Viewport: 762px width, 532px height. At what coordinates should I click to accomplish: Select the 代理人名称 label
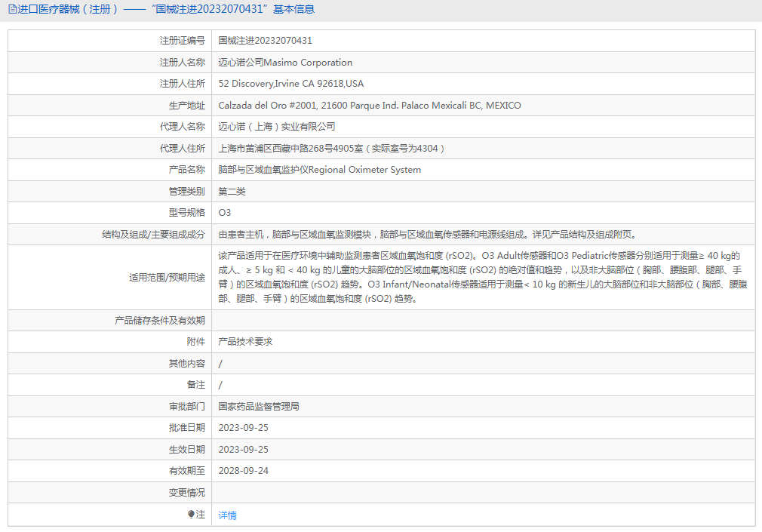click(x=183, y=127)
